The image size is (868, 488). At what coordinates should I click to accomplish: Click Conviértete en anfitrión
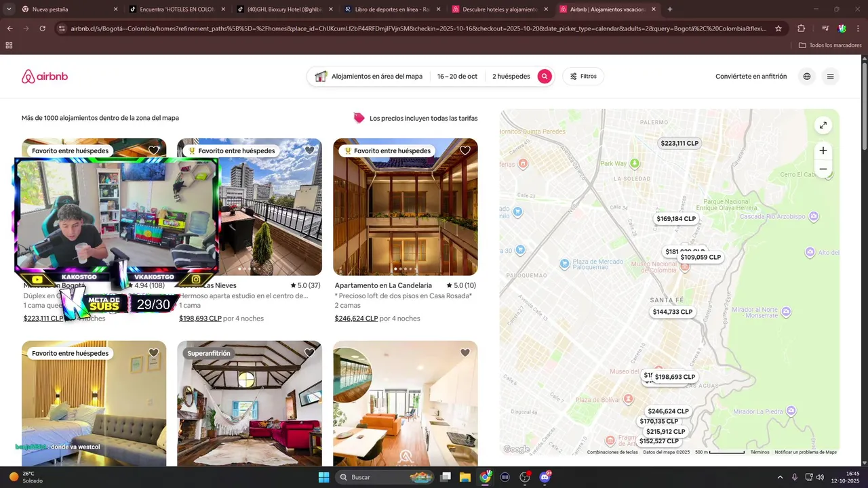751,77
